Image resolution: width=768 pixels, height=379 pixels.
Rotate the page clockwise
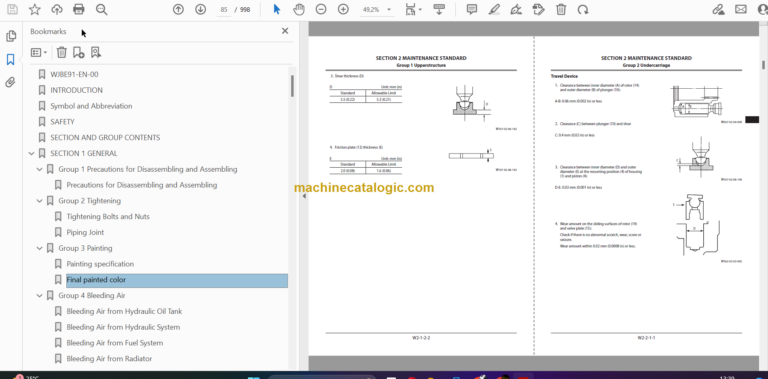click(583, 9)
